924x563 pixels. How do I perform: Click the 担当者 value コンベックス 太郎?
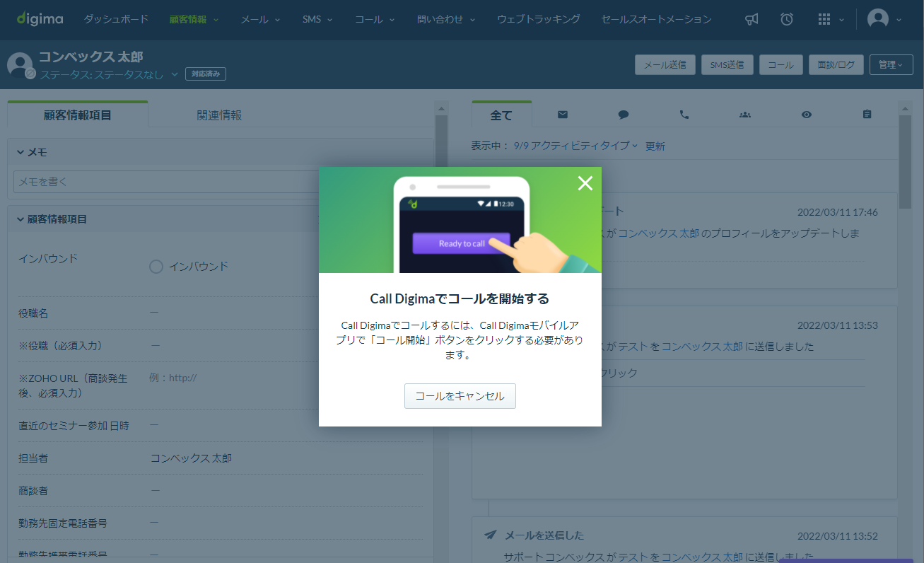191,458
